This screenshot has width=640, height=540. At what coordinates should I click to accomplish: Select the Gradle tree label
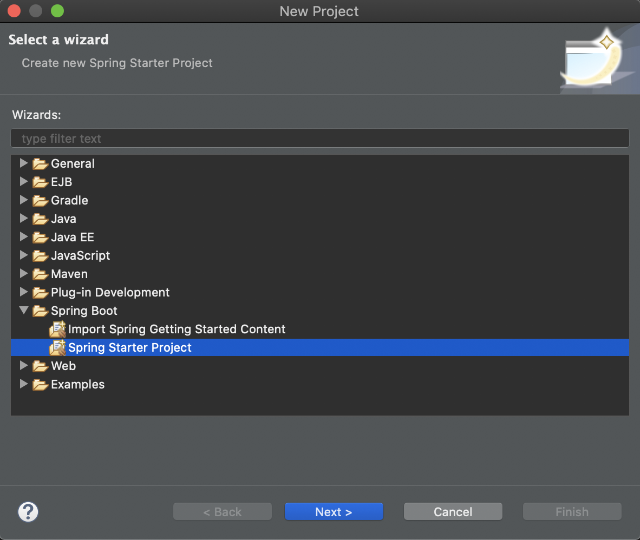point(69,200)
